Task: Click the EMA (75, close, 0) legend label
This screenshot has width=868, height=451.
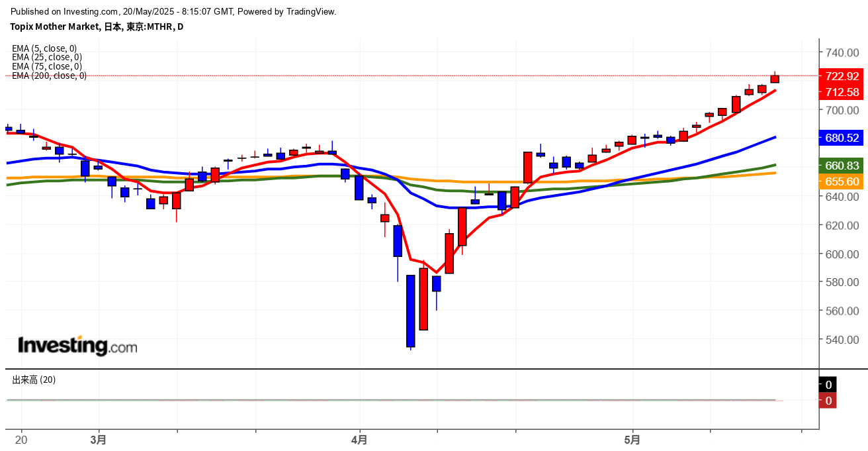Action: (47, 66)
